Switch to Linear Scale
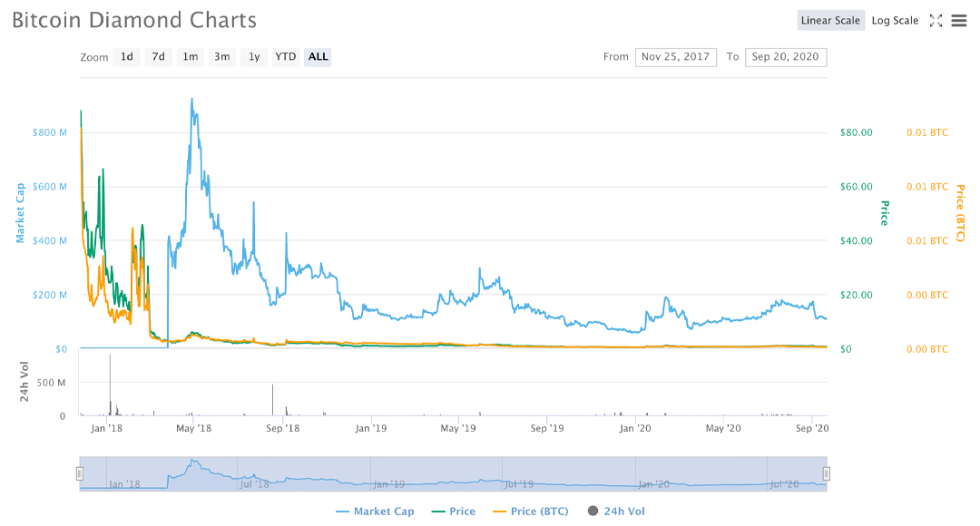The width and height of the screenshot is (980, 526). (830, 21)
